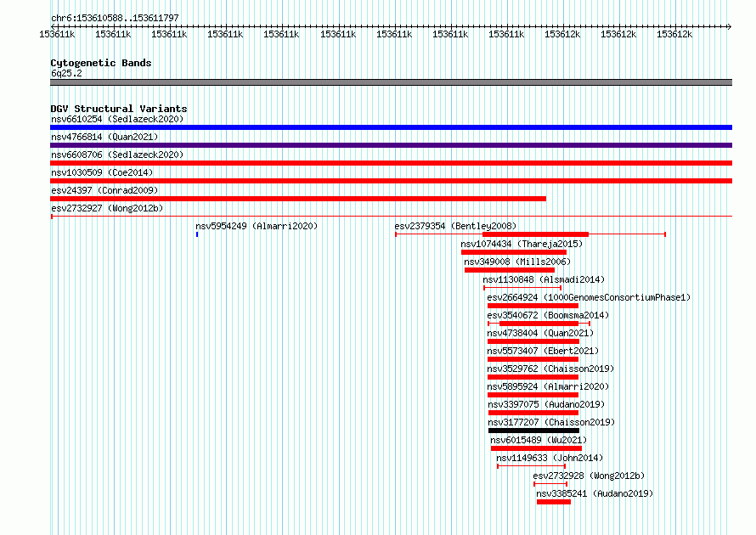Click the red nsv349008 variant bar
The width and height of the screenshot is (756, 535).
(510, 270)
